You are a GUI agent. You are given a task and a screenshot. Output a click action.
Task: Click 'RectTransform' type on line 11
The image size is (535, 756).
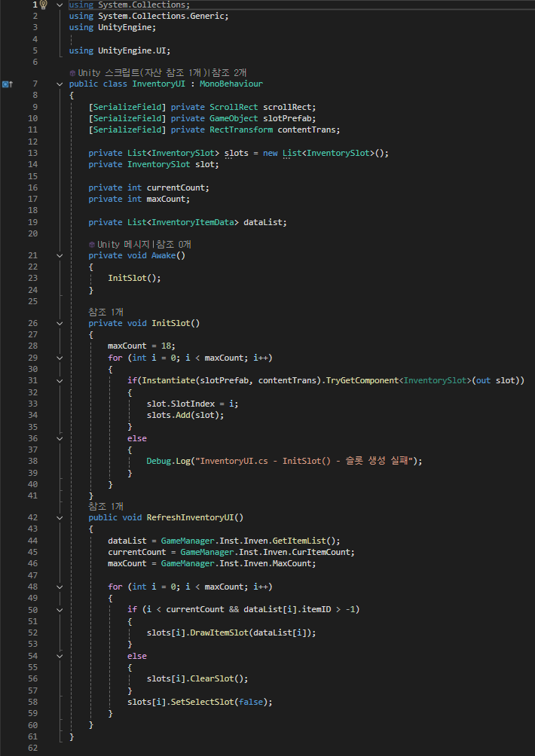(x=240, y=130)
